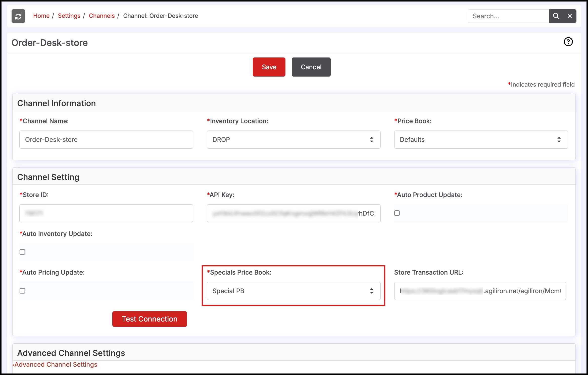Open the help question mark icon
Screen dimensions: 588x375
pos(568,42)
